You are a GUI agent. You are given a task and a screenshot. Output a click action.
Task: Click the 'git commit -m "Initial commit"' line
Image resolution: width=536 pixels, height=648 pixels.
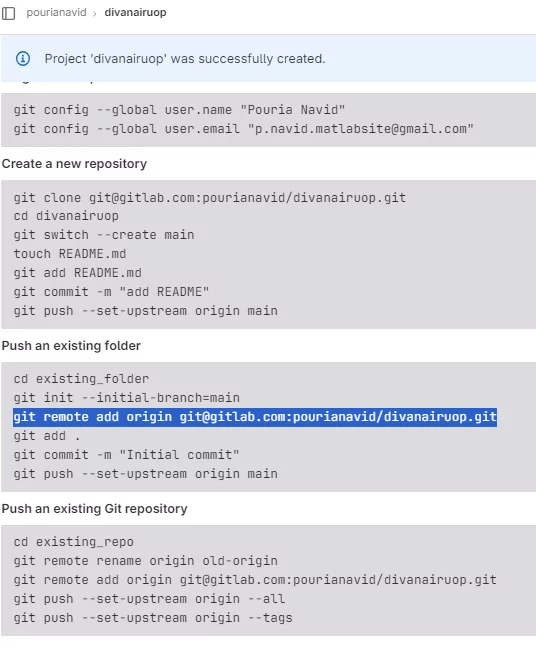click(x=126, y=455)
